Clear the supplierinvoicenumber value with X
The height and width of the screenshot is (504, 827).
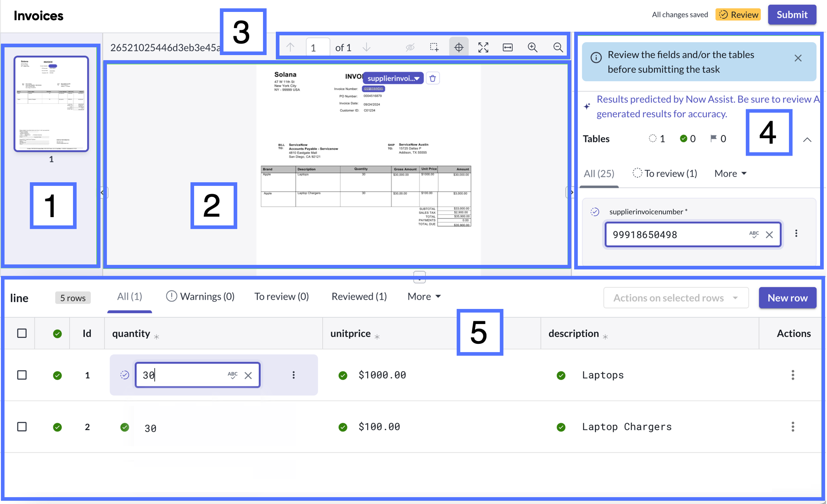[770, 235]
